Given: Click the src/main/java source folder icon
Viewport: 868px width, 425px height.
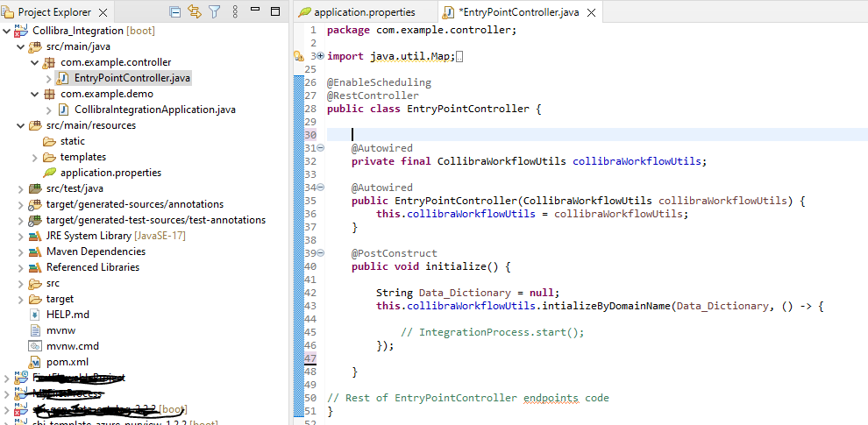Looking at the screenshot, I should (x=35, y=46).
